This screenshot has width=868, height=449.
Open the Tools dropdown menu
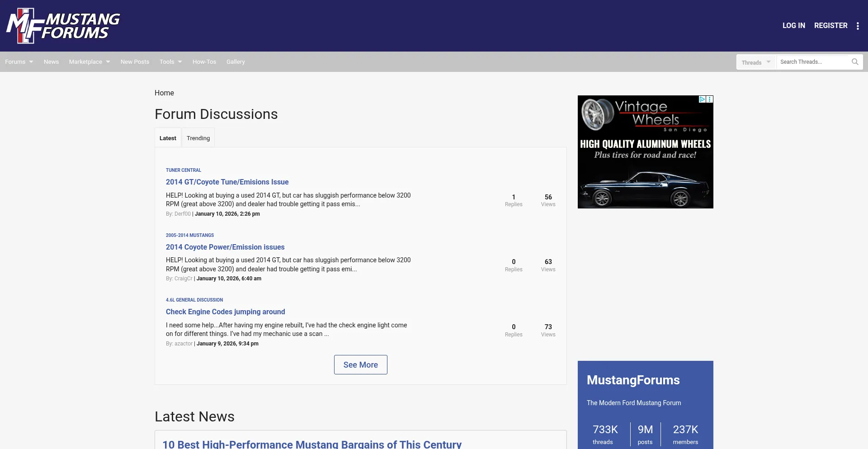point(170,62)
